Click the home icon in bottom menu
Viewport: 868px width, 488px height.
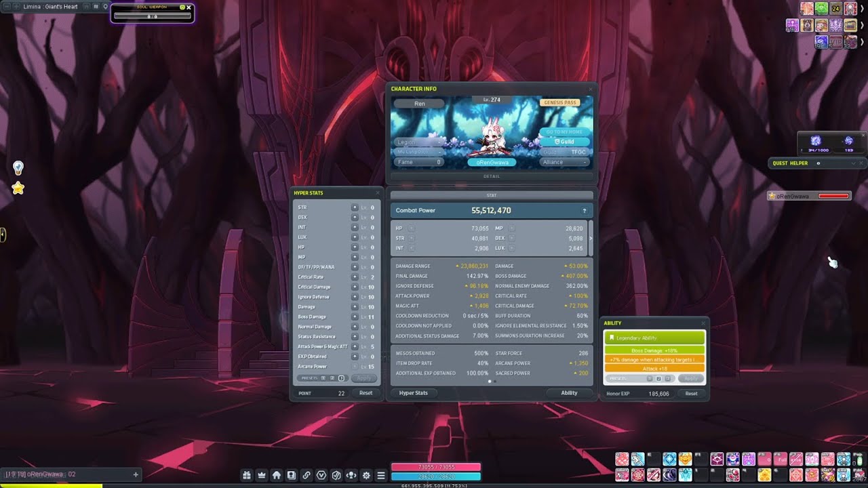(x=277, y=475)
